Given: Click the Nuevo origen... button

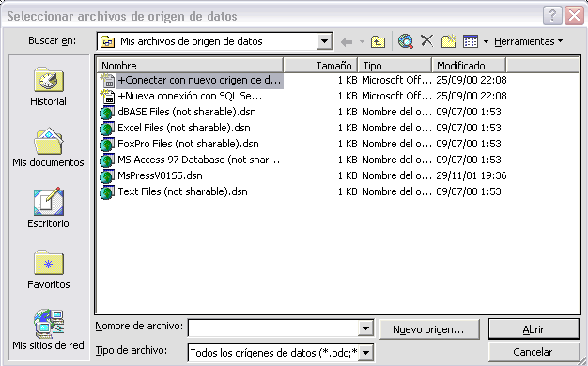Looking at the screenshot, I should click(x=429, y=329).
